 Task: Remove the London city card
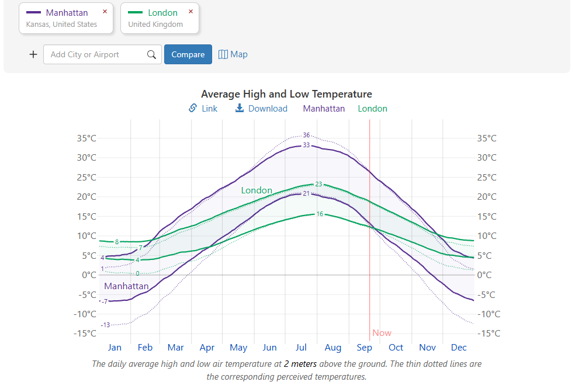click(190, 12)
